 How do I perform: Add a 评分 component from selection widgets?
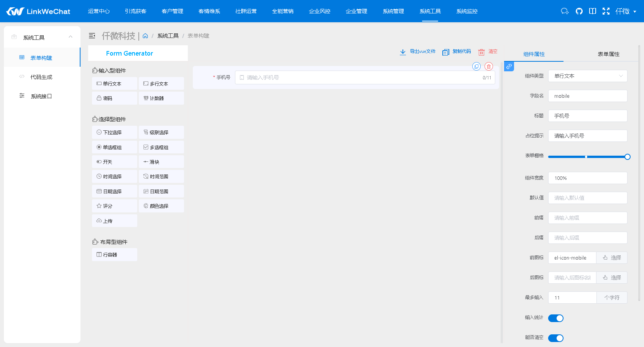coord(114,206)
